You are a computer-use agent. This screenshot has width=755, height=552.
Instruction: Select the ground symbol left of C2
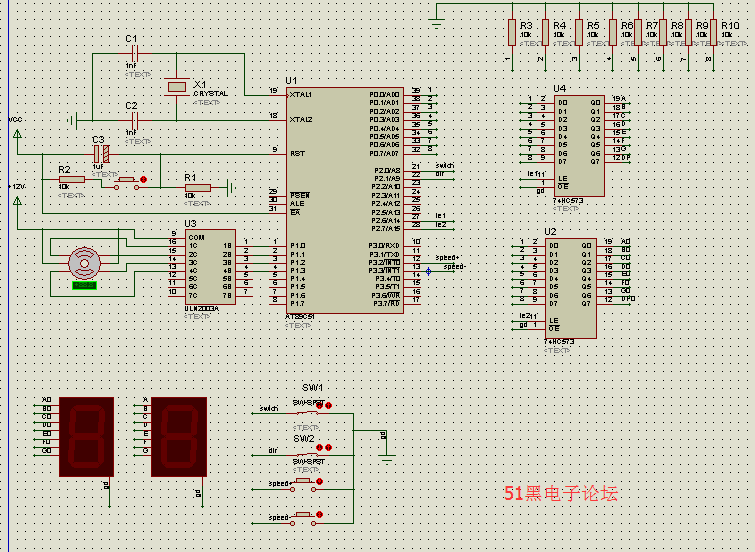tap(72, 120)
